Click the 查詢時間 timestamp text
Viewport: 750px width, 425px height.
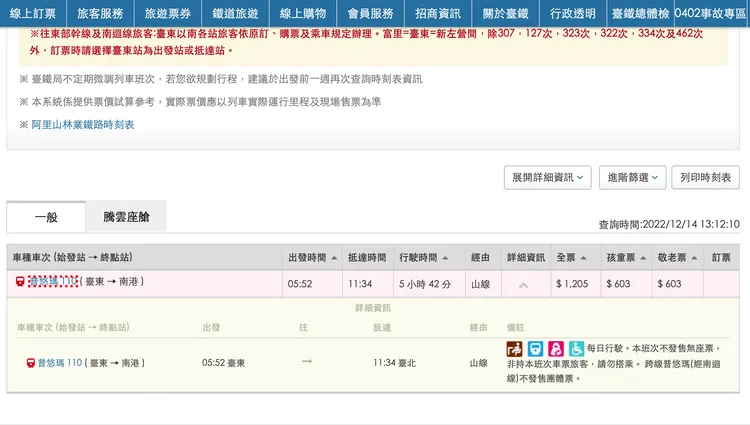(669, 224)
